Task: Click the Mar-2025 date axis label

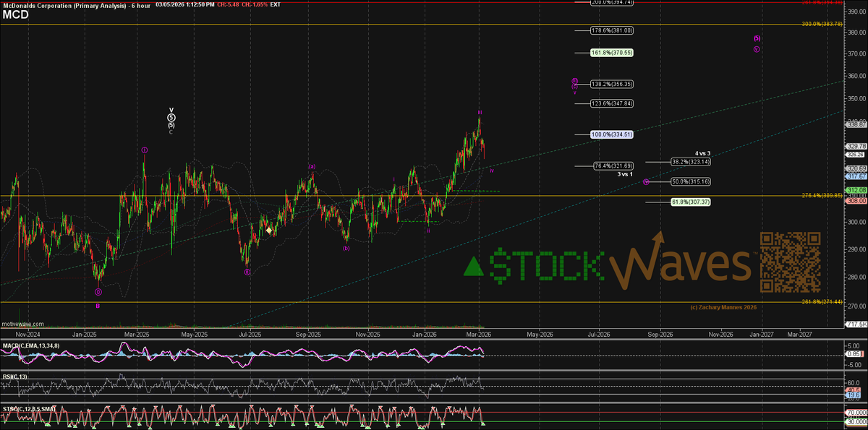Action: pos(137,335)
